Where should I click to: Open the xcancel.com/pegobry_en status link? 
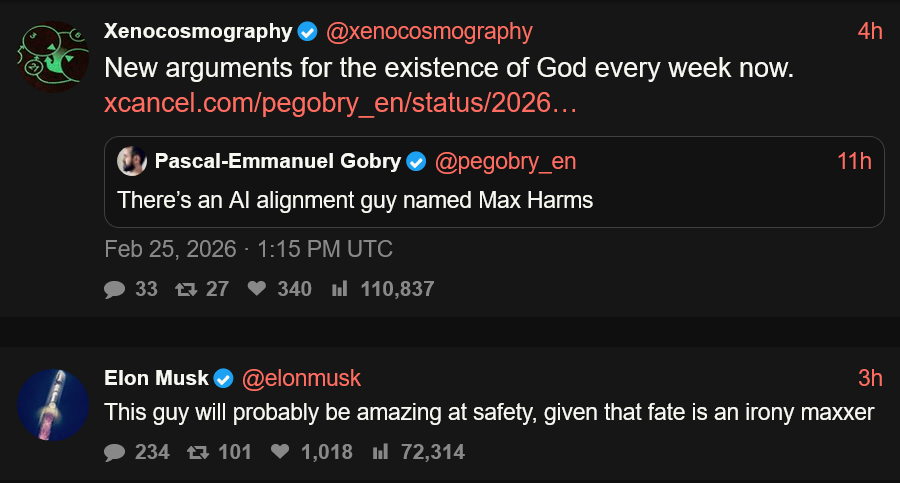pos(340,104)
